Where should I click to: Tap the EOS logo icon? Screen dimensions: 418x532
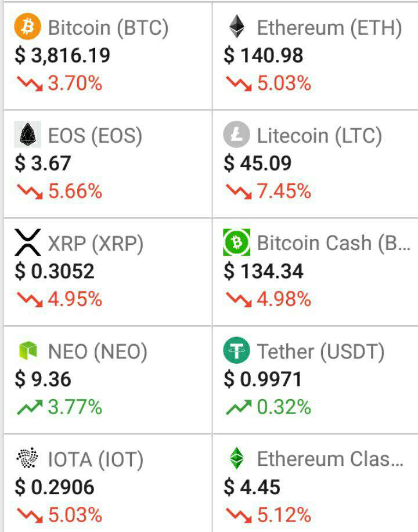(28, 135)
